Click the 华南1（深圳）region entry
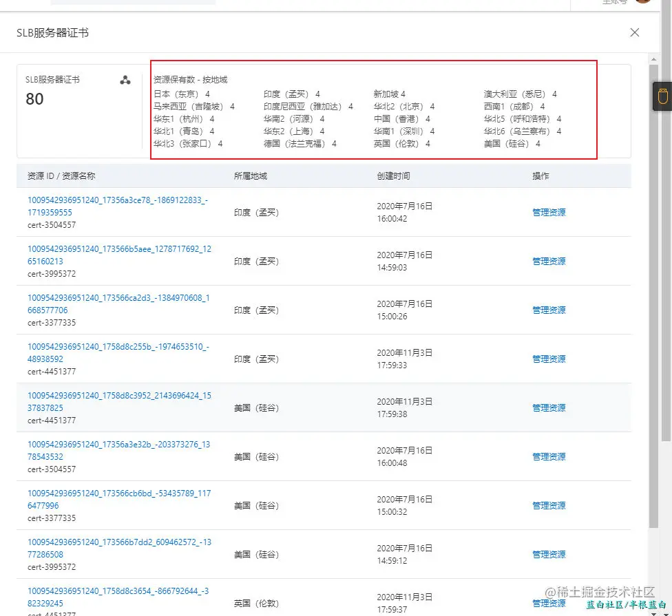Viewport: 672px width, 616px height. pyautogui.click(x=404, y=131)
